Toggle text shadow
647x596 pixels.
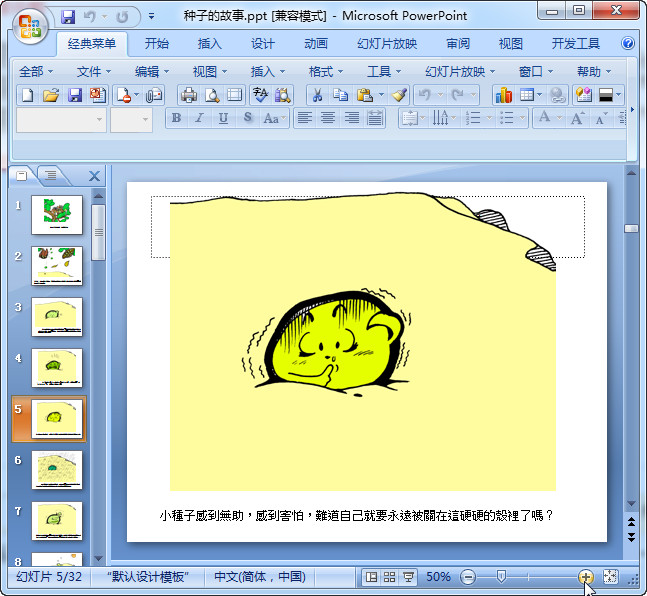247,118
